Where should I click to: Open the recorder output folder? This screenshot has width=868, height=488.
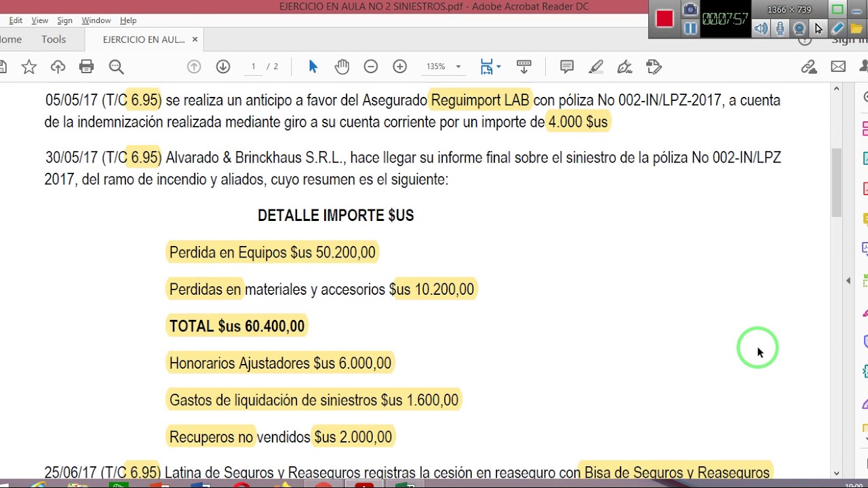(x=856, y=28)
